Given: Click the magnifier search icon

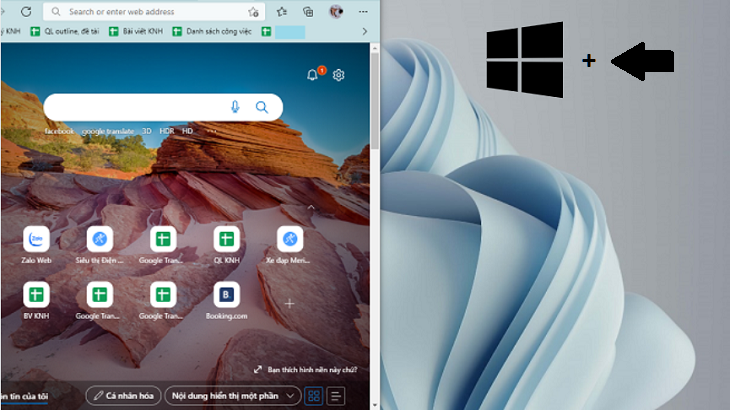Looking at the screenshot, I should coord(262,107).
